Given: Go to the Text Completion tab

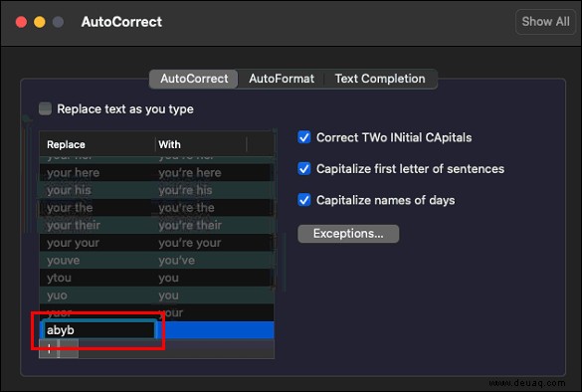Looking at the screenshot, I should tap(380, 79).
